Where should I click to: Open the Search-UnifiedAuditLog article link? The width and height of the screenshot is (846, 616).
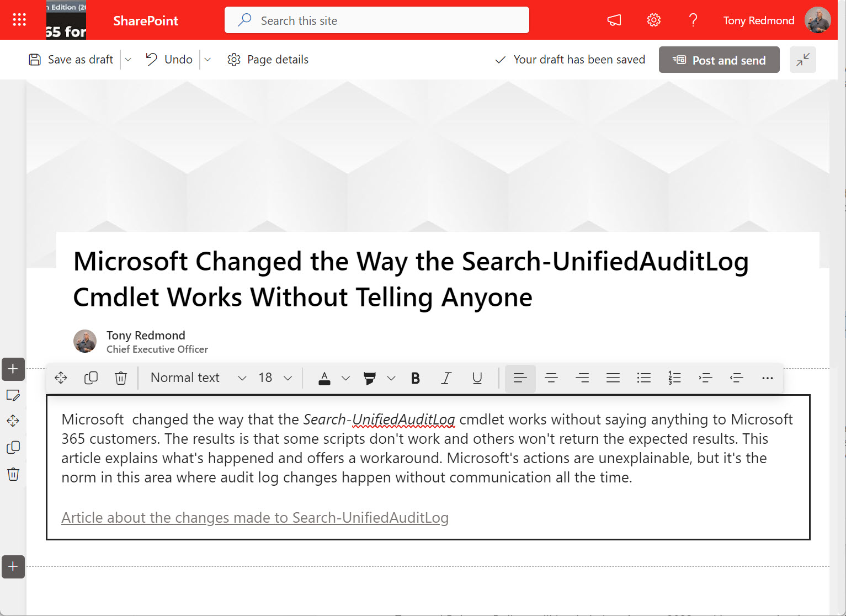pyautogui.click(x=255, y=518)
